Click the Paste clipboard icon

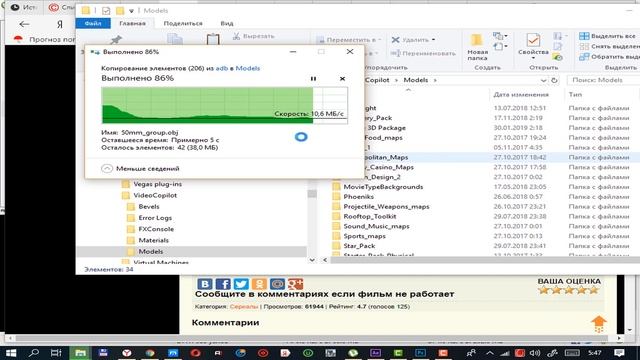tap(213, 40)
